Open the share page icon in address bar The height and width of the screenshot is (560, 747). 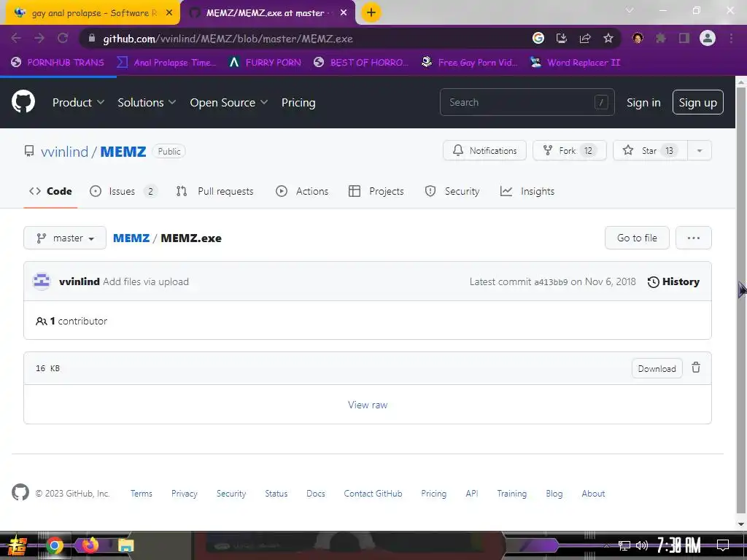point(585,38)
